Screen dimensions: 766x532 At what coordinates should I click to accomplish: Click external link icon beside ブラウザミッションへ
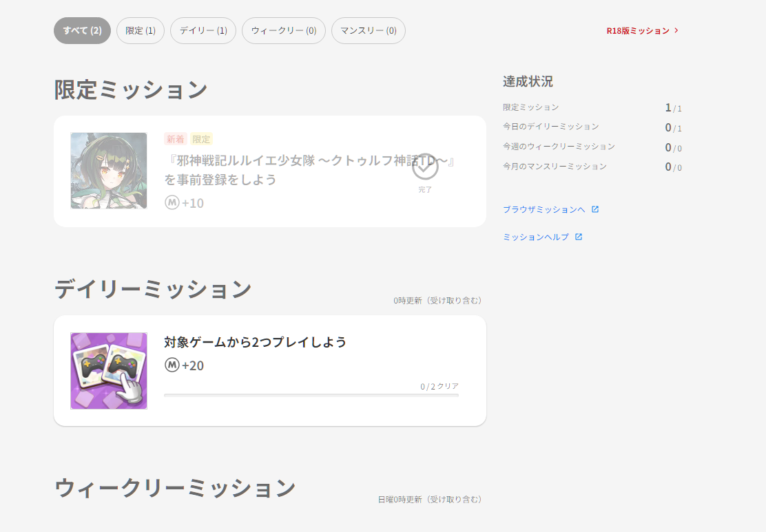coord(595,209)
